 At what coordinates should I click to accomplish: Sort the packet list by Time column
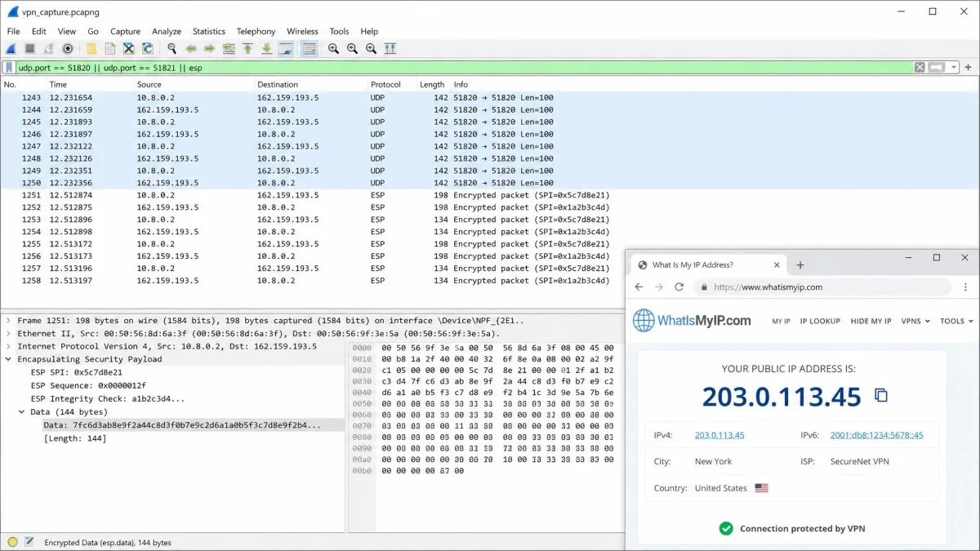(90, 84)
